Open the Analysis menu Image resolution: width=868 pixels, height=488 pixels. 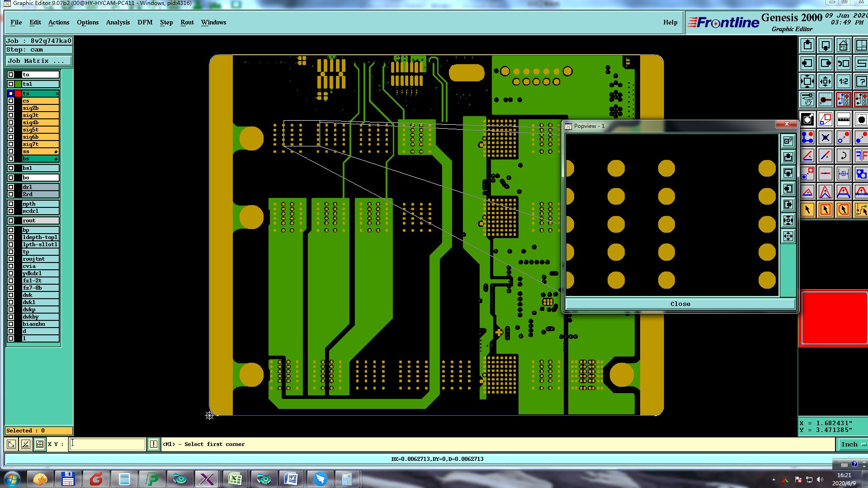pos(118,22)
